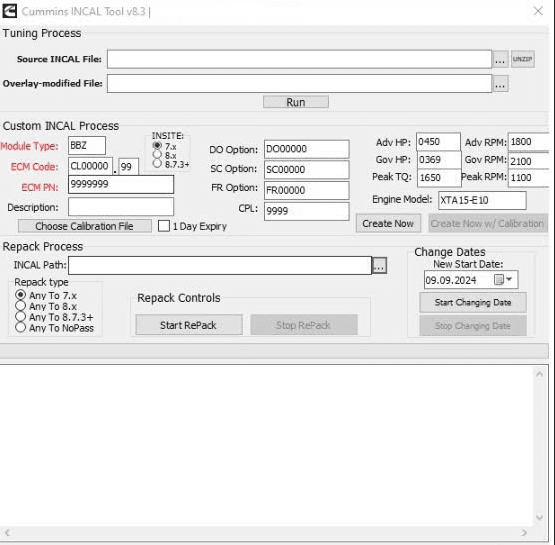555x545 pixels.
Task: Choose Any To NoPass repack type
Action: (21, 328)
